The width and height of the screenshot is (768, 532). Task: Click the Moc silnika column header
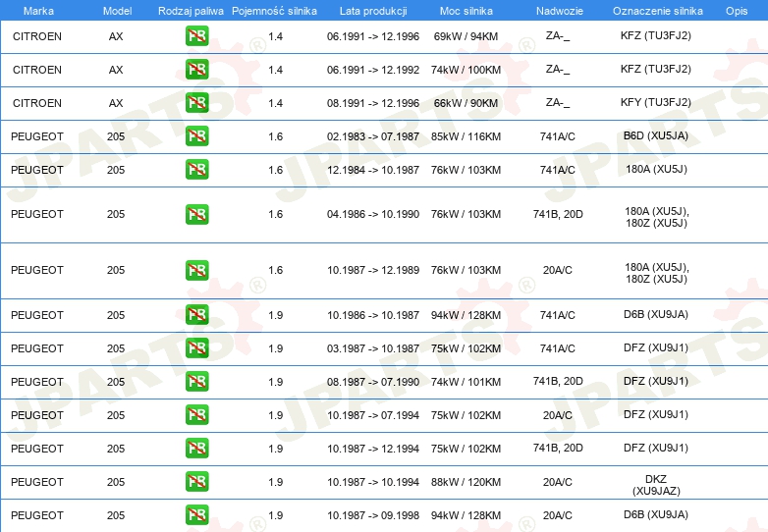click(466, 11)
